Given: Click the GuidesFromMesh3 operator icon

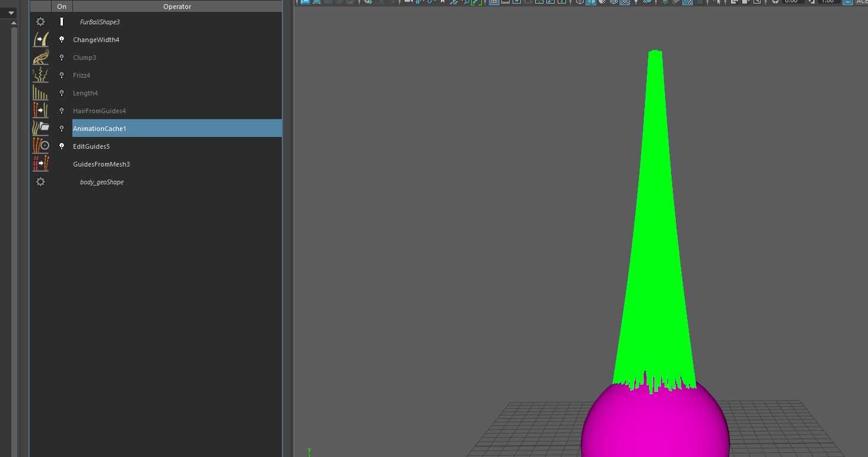Looking at the screenshot, I should tap(40, 164).
